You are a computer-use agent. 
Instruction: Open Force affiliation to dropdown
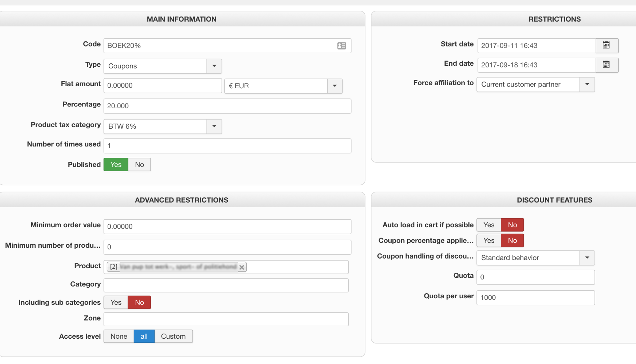click(587, 84)
